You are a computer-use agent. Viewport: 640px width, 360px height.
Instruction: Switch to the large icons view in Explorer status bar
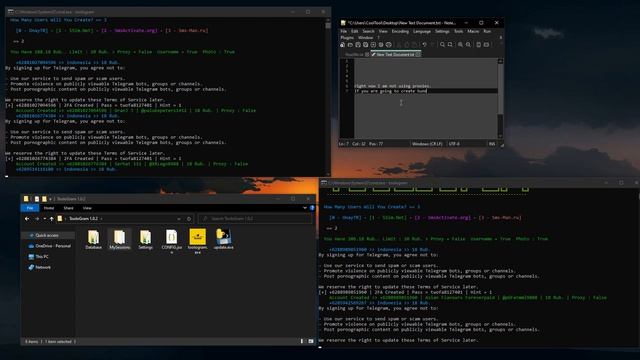(x=311, y=341)
